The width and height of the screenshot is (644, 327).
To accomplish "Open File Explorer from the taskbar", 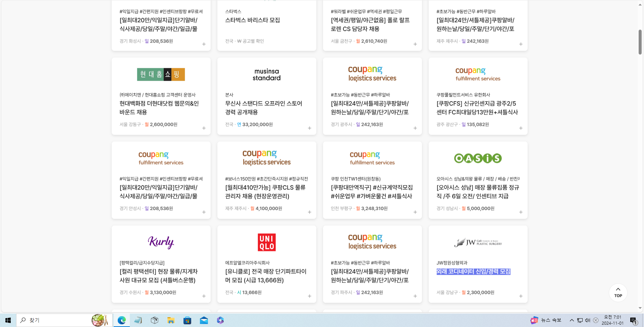I will point(171,320).
